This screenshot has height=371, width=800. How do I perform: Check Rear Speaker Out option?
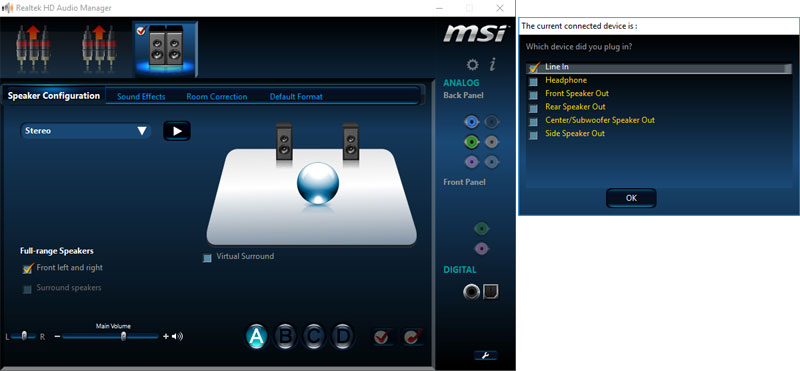click(x=533, y=108)
